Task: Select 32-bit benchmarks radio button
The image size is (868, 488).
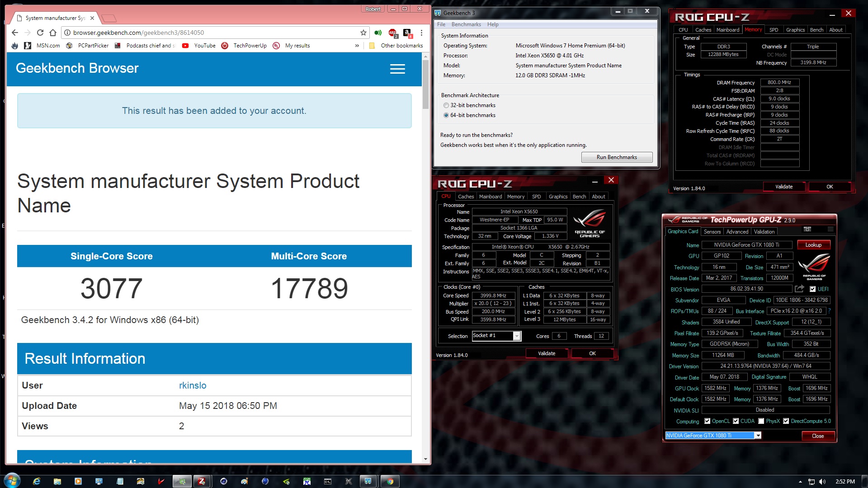Action: point(446,105)
